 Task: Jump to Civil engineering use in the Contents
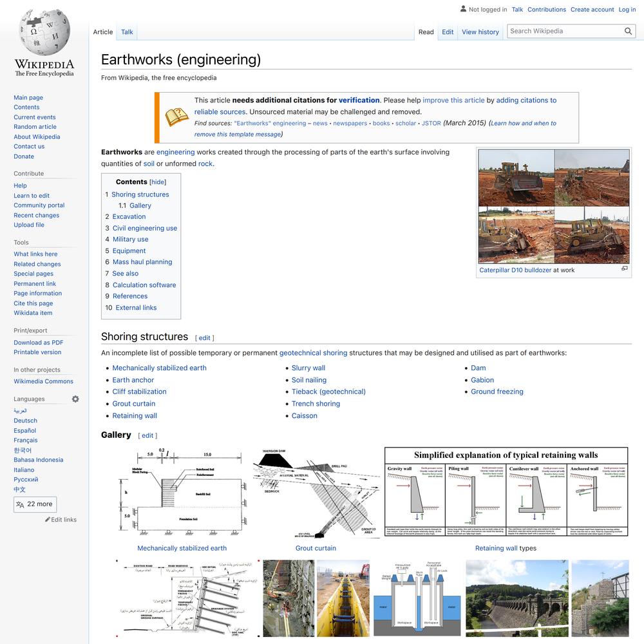(144, 228)
